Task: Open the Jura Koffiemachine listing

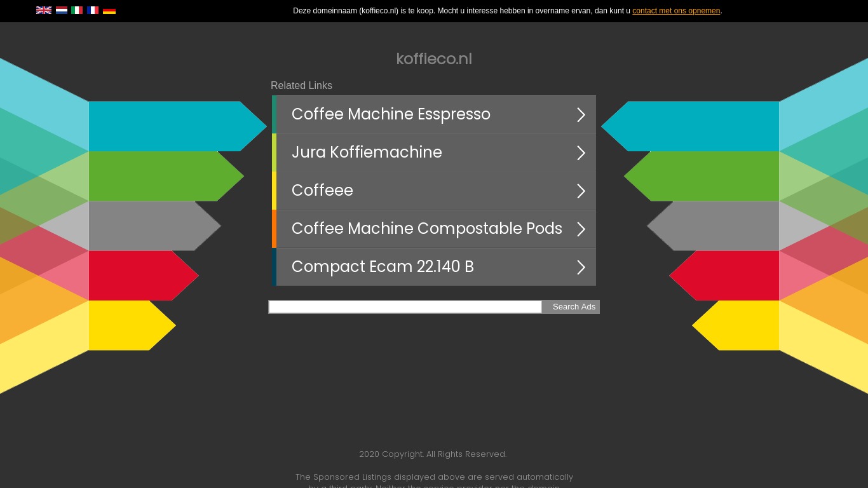Action: (x=367, y=152)
